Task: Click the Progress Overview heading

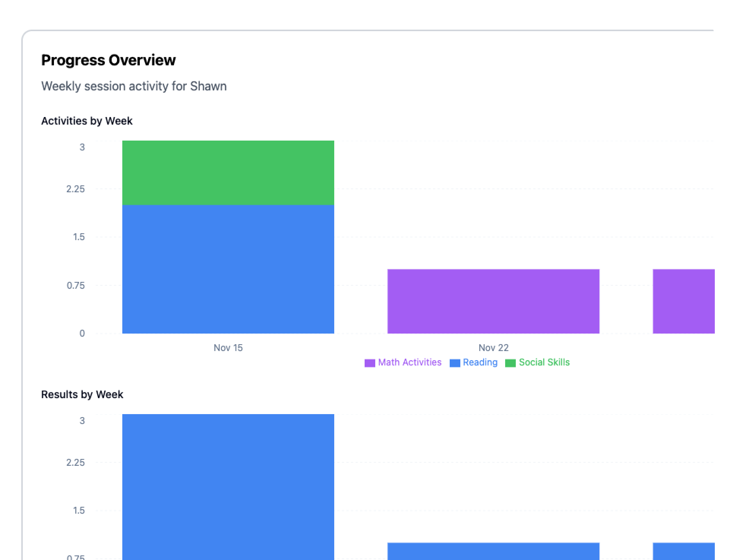Action: click(109, 60)
